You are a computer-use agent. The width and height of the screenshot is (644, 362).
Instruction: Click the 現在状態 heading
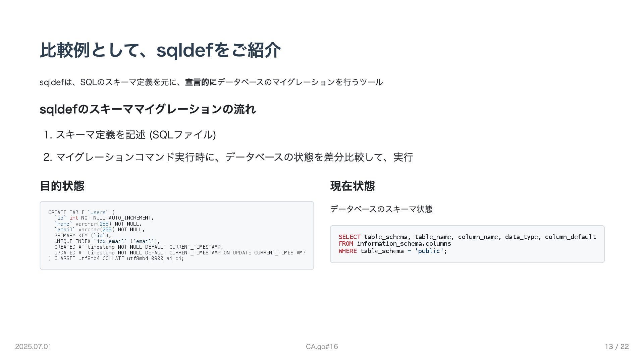point(353,186)
